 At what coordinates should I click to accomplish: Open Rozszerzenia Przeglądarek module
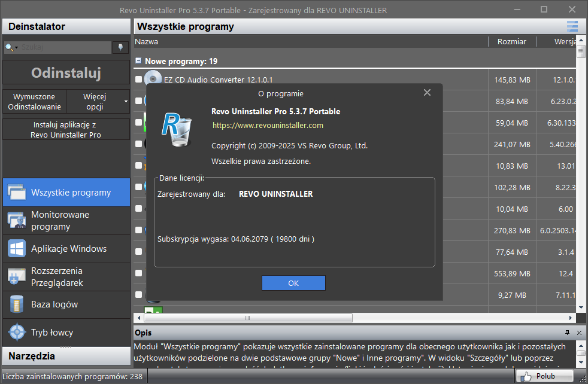click(66, 277)
